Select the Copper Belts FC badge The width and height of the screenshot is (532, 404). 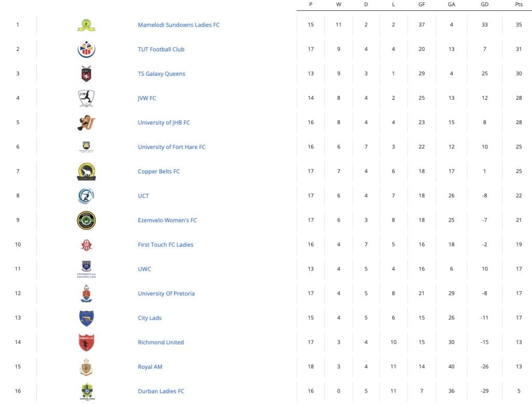click(86, 171)
